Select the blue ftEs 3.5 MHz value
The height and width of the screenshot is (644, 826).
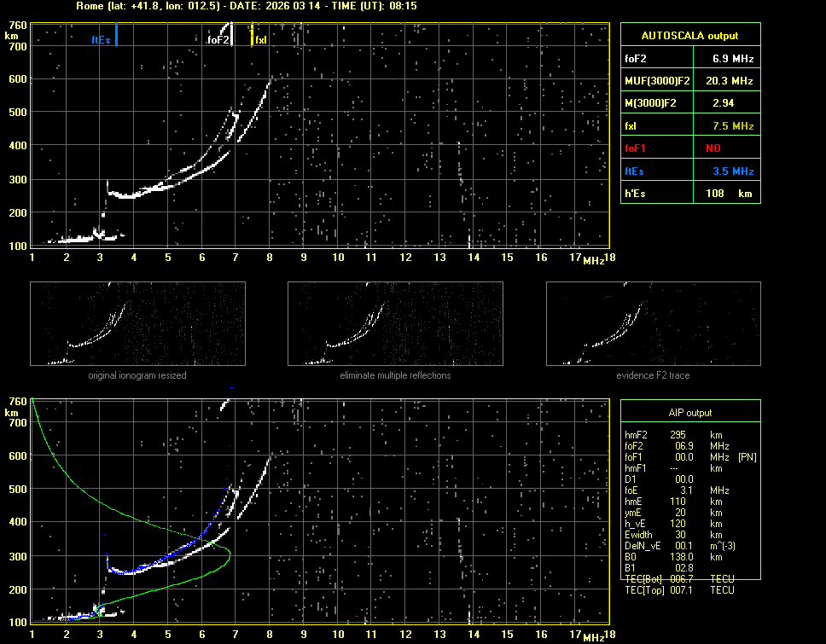(x=724, y=171)
